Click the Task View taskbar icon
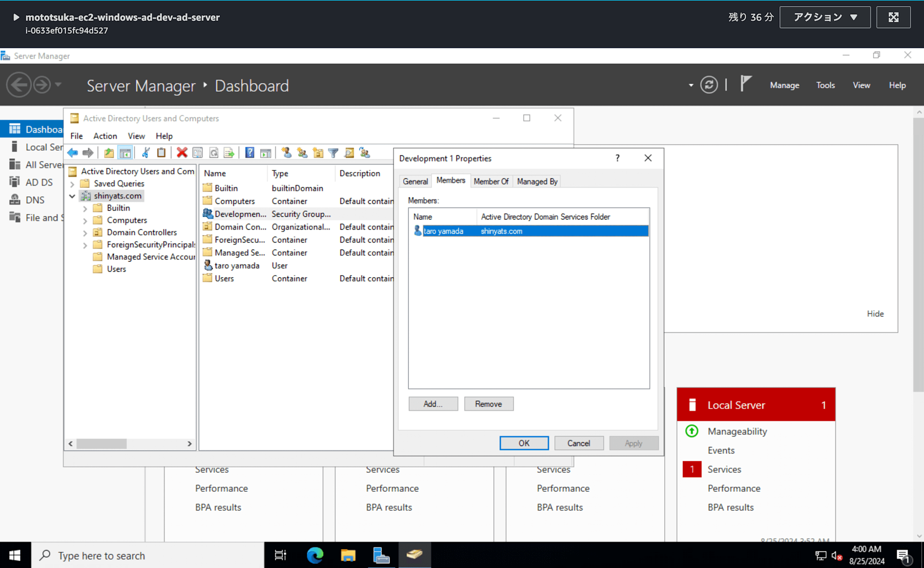 coord(280,555)
